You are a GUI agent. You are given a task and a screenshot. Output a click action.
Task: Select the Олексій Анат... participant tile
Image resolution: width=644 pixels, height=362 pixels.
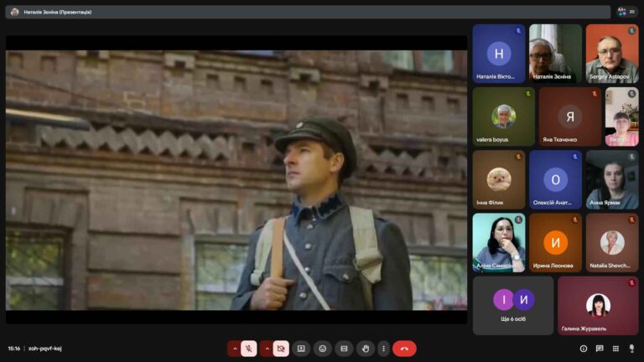pyautogui.click(x=555, y=180)
